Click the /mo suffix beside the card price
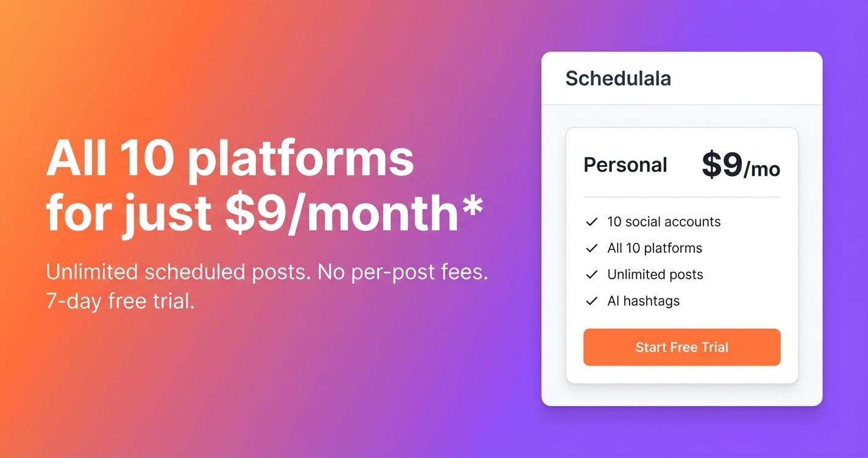Viewport: 868px width, 458px height. pos(762,169)
